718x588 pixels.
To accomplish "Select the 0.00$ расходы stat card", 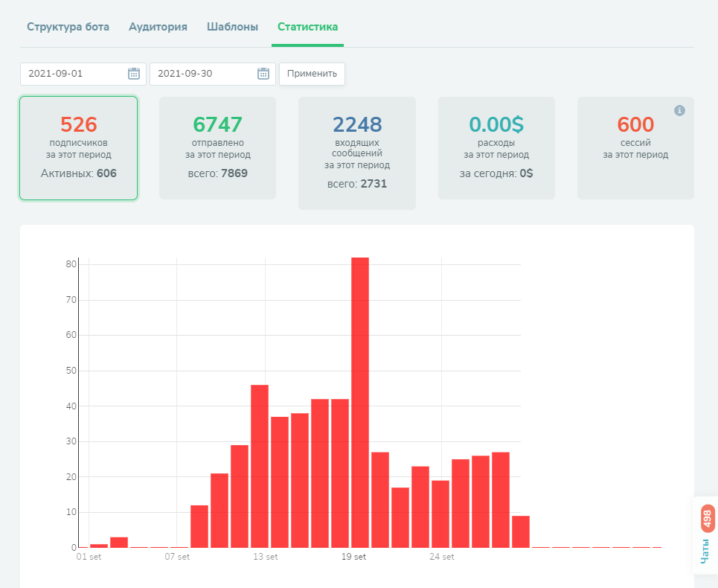I will coord(496,148).
